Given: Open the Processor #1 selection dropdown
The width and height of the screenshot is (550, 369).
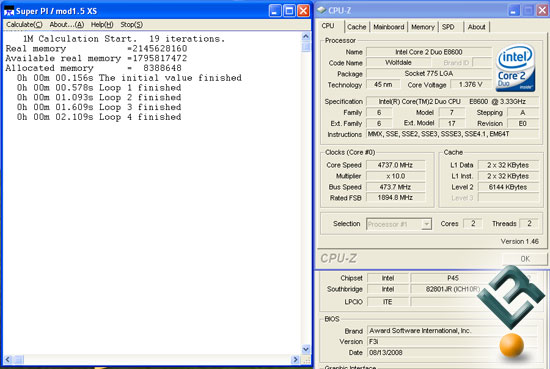Looking at the screenshot, I should point(426,224).
